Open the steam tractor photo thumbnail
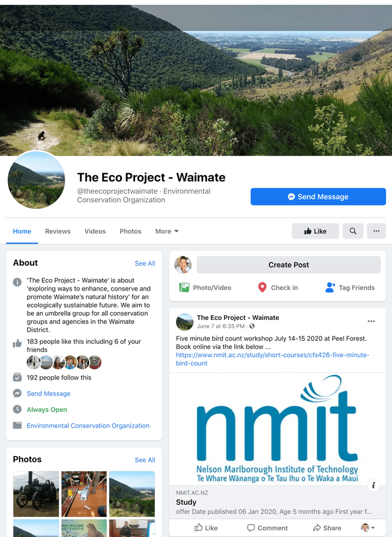Screen dimensions: 392x537 point(36,494)
